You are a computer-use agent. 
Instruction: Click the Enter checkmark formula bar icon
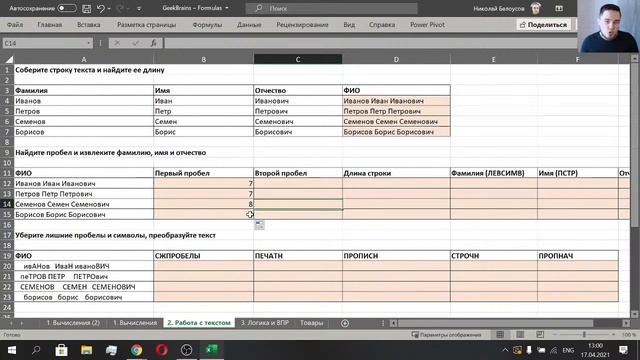[135, 43]
